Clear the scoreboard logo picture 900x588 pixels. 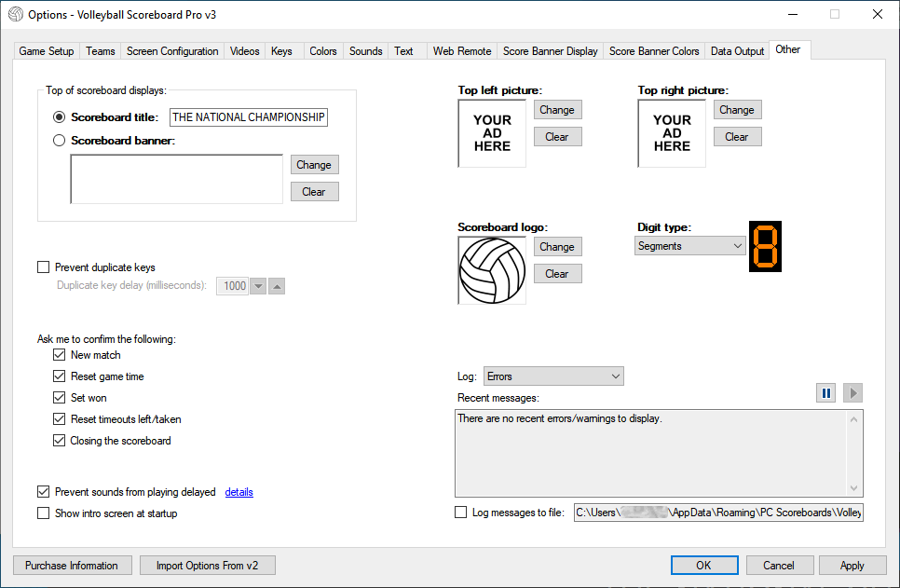[x=557, y=274]
